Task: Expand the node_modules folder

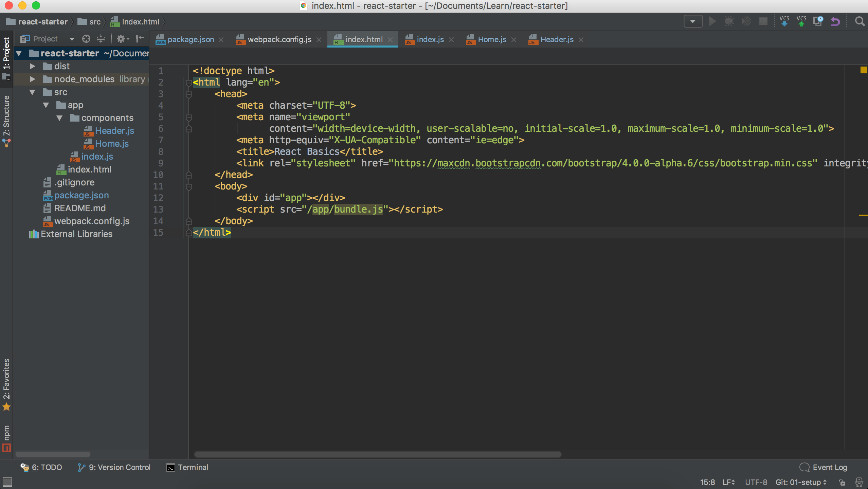Action: pyautogui.click(x=33, y=79)
